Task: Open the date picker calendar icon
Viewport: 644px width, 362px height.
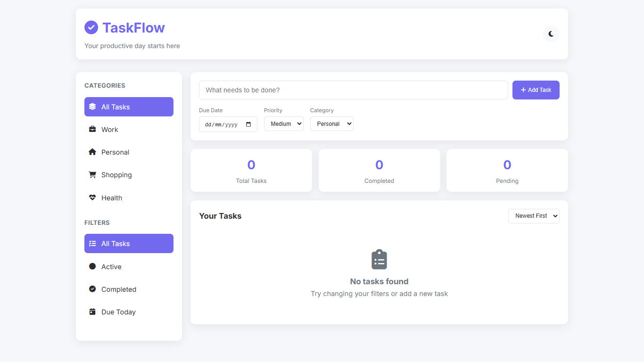Action: tap(248, 124)
